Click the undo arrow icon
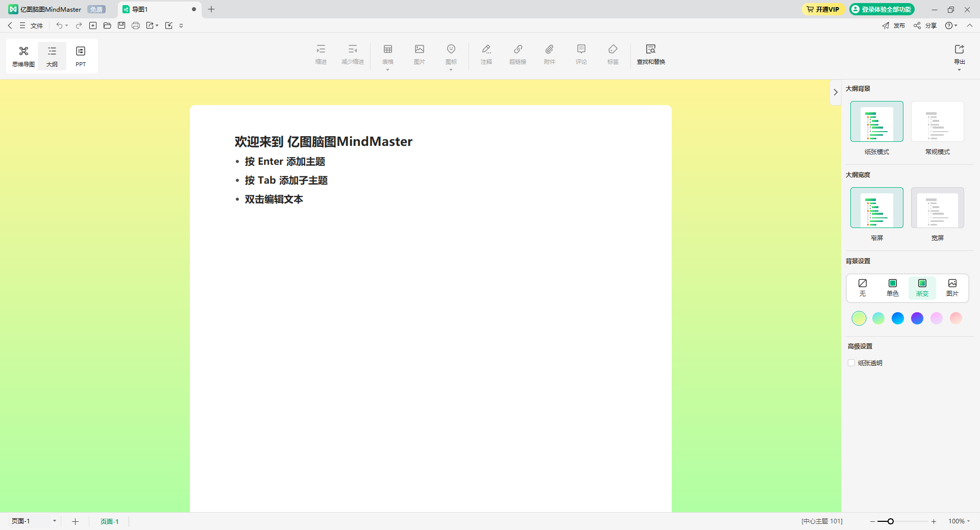Image resolution: width=980 pixels, height=530 pixels. coord(59,26)
